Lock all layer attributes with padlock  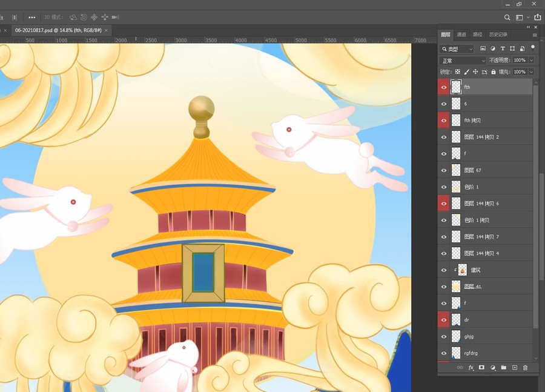(x=494, y=71)
